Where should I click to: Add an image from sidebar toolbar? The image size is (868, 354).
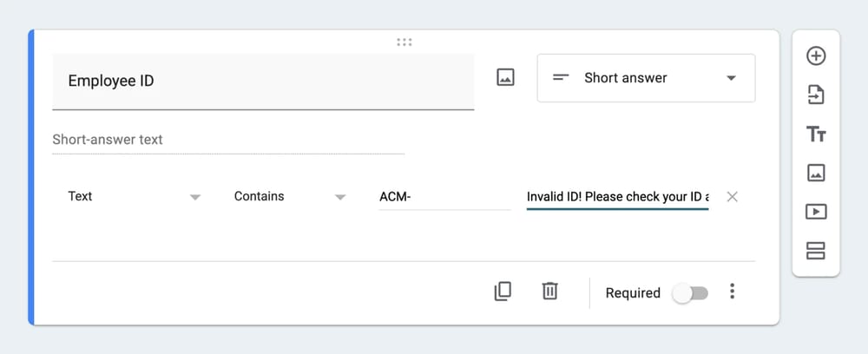(816, 173)
